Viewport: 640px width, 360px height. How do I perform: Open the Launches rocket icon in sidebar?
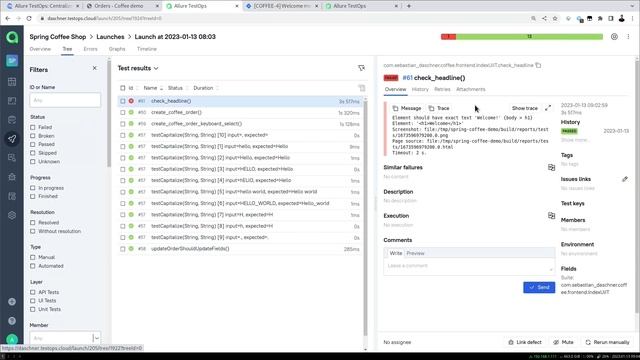tap(12, 139)
